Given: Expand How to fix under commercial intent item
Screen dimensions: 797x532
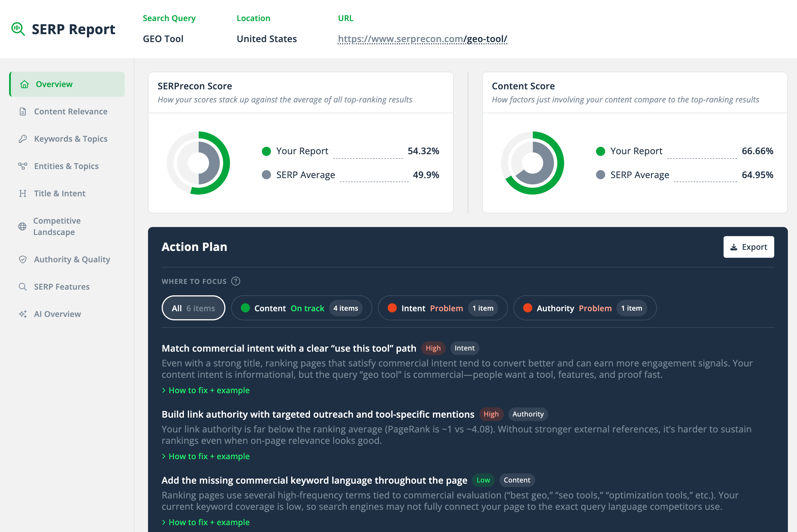Looking at the screenshot, I should (x=206, y=391).
